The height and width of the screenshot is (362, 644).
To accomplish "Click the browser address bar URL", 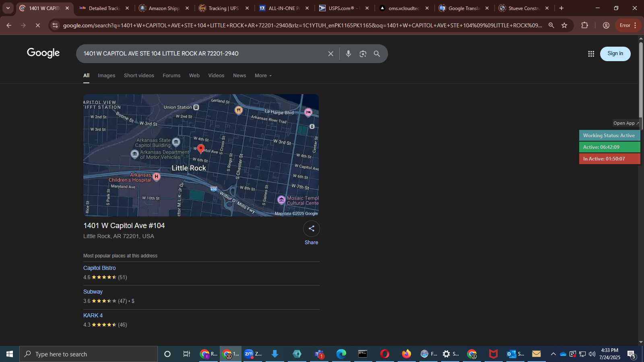I will (302, 25).
